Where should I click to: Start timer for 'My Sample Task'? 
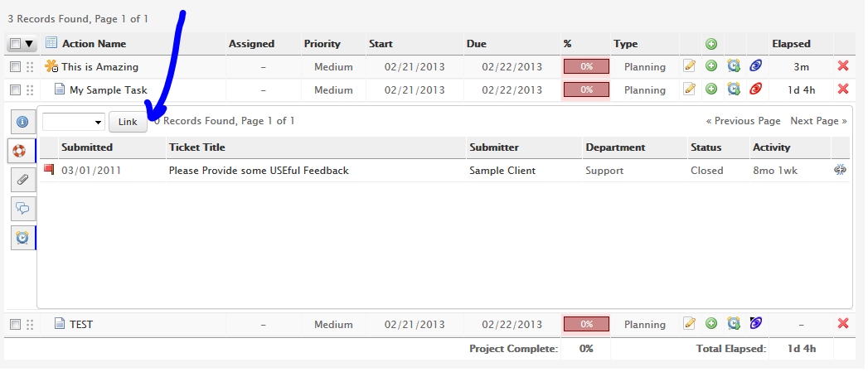tap(734, 89)
